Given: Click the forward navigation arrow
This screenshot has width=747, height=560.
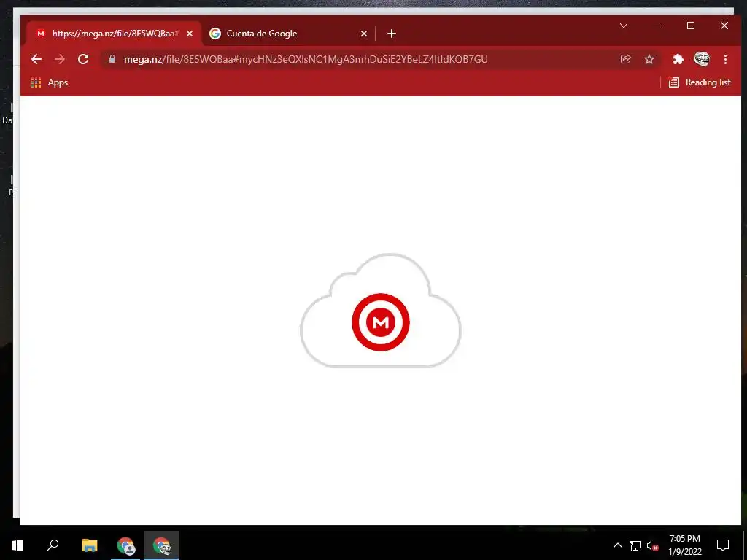Looking at the screenshot, I should tap(60, 59).
